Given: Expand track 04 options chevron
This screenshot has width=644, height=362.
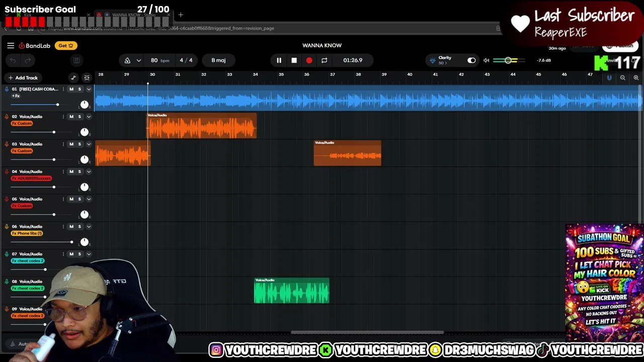Looking at the screenshot, I should [89, 171].
